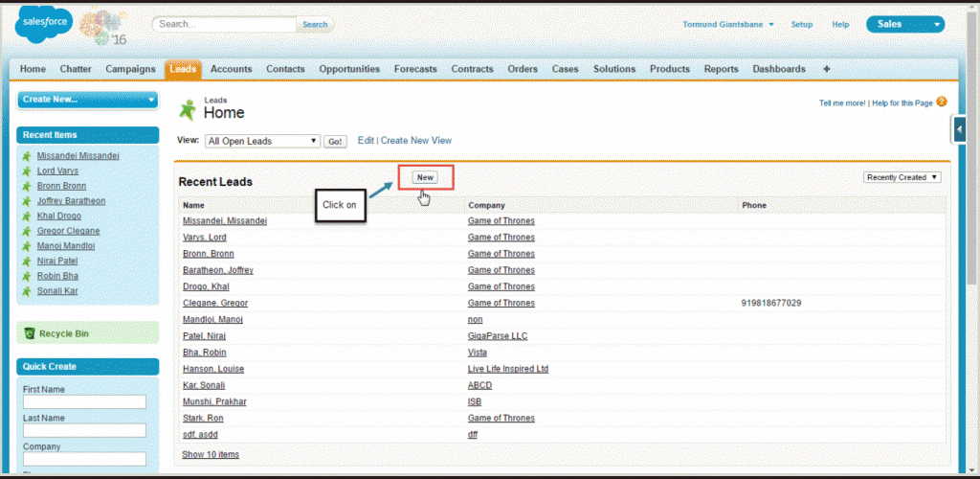This screenshot has width=980, height=479.
Task: Switch to the Chatter tab
Action: click(76, 69)
